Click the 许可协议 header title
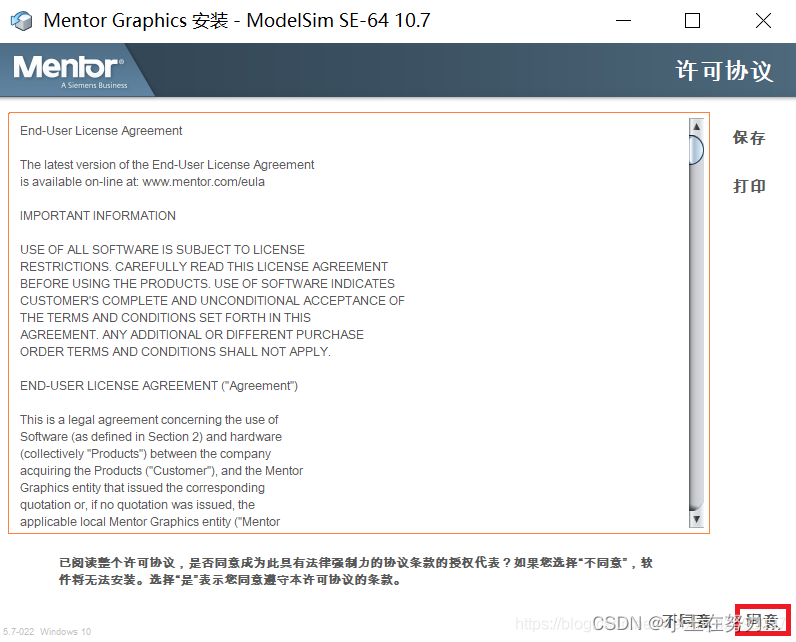This screenshot has height=642, width=796. [x=724, y=71]
